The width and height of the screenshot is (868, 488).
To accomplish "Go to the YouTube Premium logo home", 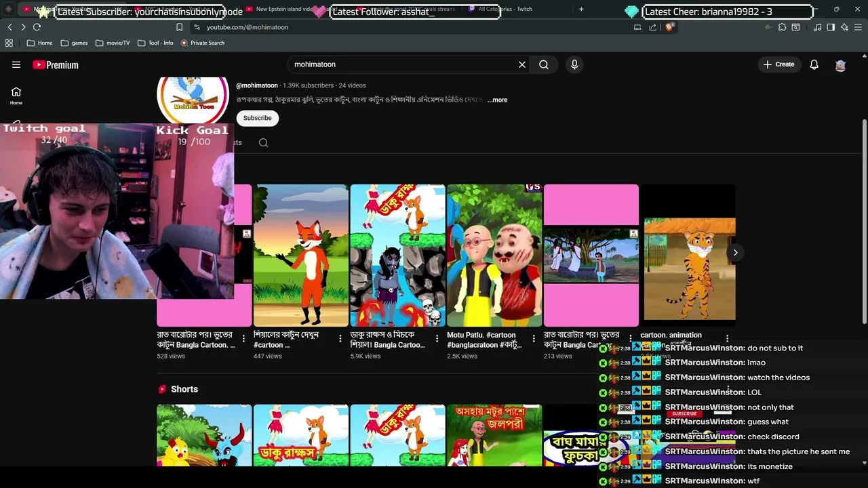I will click(x=56, y=64).
